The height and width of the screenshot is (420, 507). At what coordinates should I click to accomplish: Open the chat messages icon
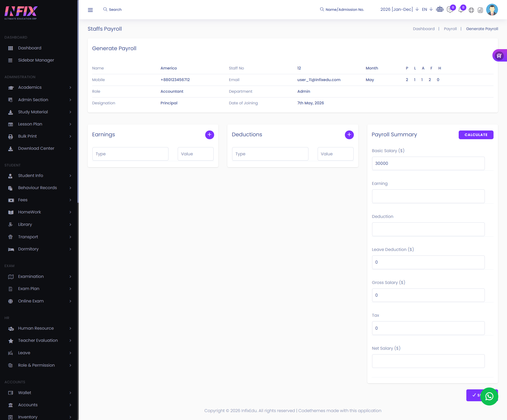click(450, 10)
